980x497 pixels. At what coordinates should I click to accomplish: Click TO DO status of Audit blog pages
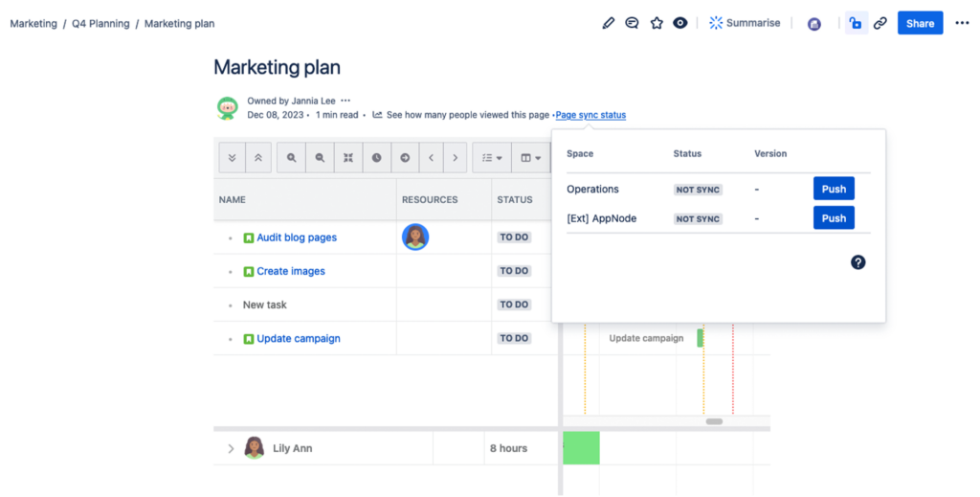[514, 237]
